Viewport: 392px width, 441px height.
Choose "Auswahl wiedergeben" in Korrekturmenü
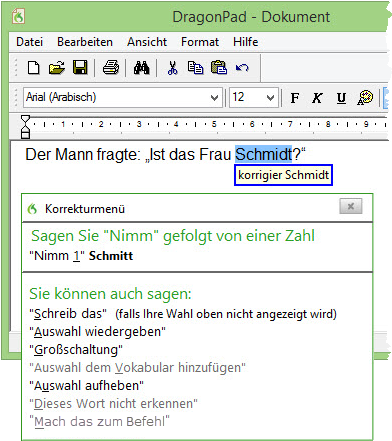tap(97, 332)
